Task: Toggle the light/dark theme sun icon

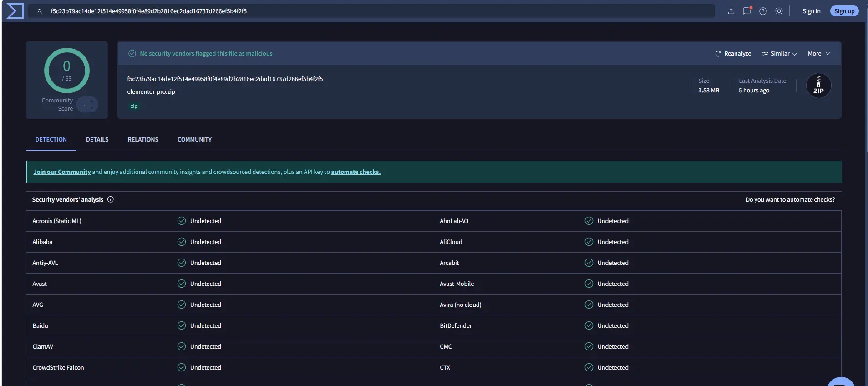Action: coord(779,11)
